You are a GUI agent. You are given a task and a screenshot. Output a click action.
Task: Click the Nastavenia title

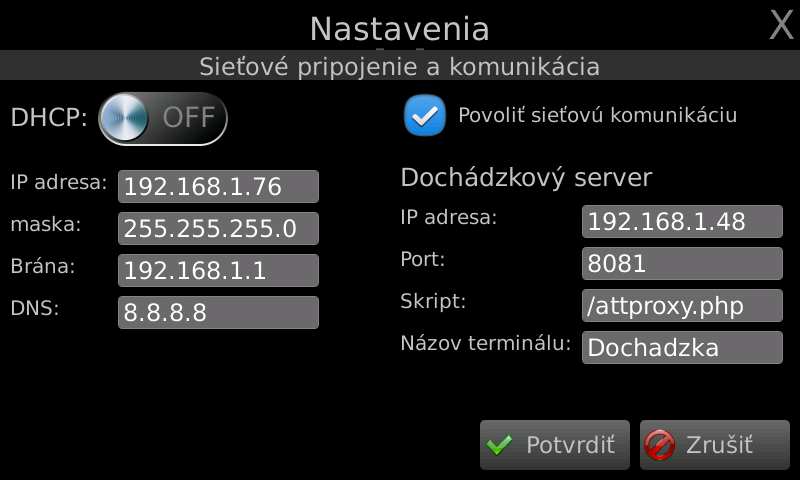pos(399,29)
